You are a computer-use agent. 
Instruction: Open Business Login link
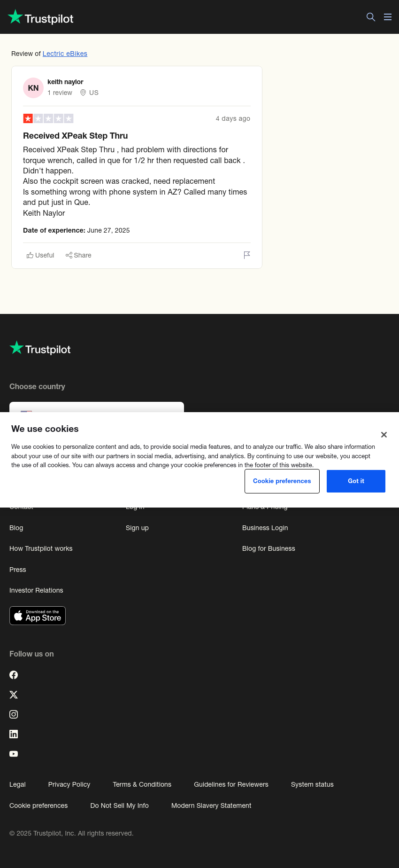265,528
